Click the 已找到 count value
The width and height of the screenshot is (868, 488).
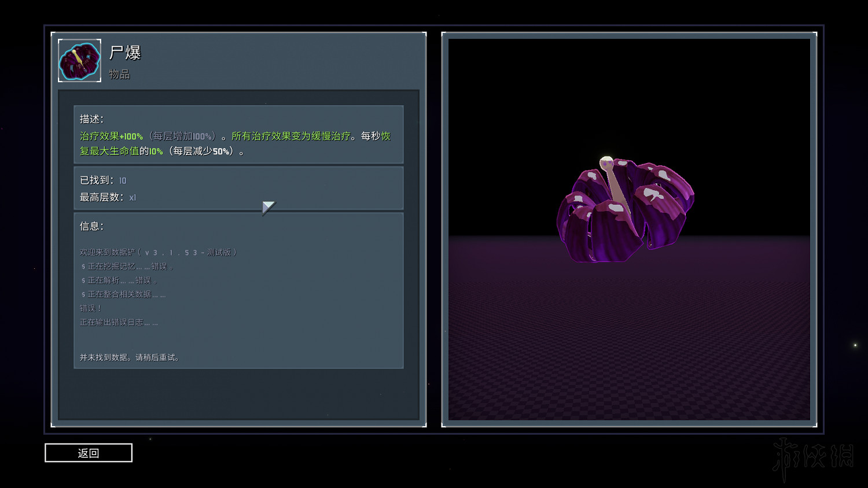(x=123, y=181)
